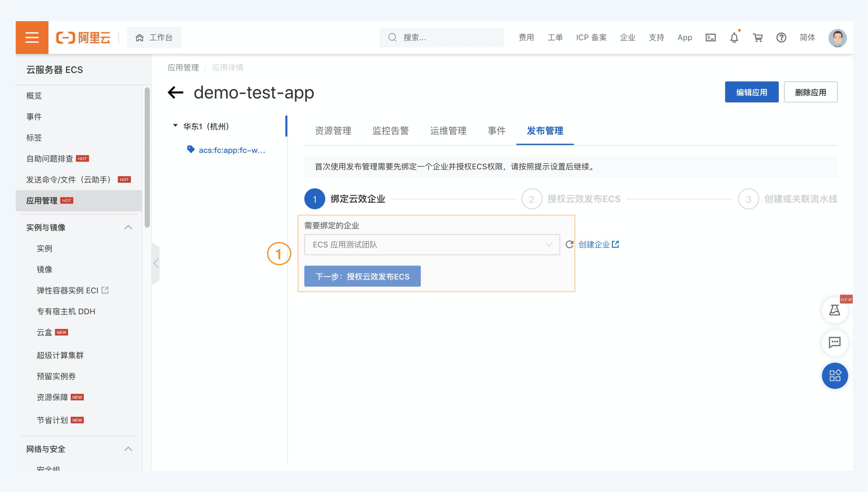Open the App menu item
Viewport: 868px width, 492px height.
click(685, 38)
